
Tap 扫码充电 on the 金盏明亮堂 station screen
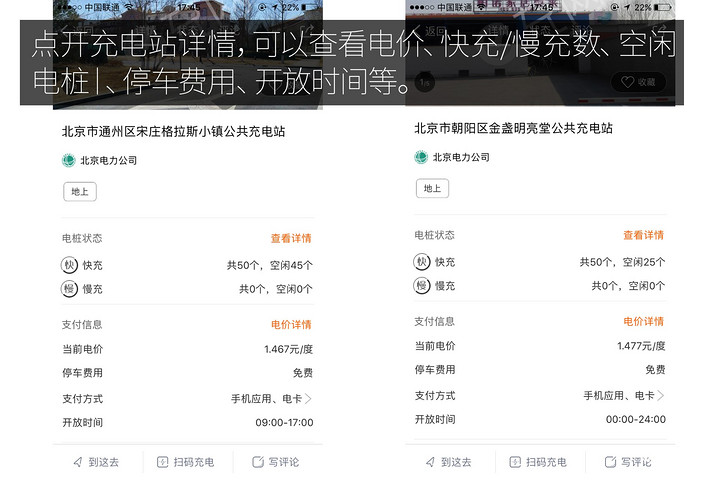pyautogui.click(x=538, y=462)
